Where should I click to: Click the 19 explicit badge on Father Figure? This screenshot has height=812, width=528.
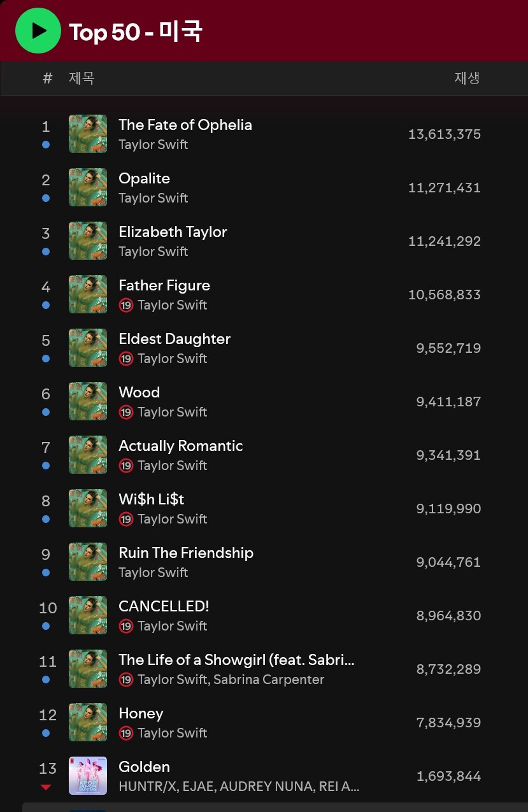[126, 305]
